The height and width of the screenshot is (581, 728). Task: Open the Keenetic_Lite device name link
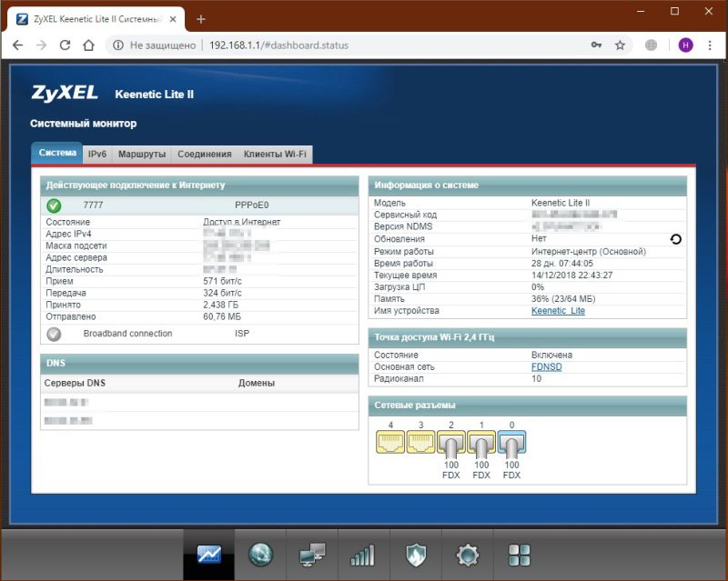point(558,311)
